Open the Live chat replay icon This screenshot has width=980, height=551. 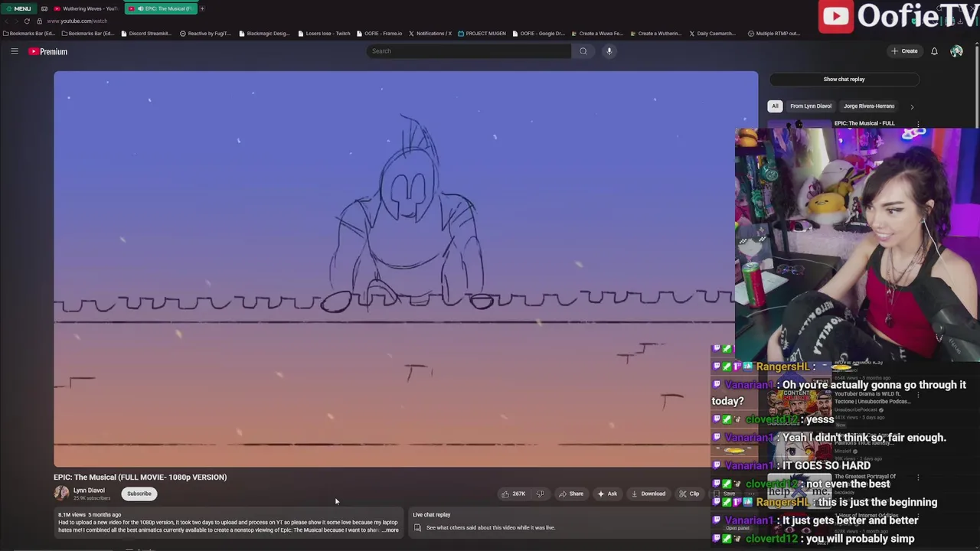pyautogui.click(x=417, y=527)
